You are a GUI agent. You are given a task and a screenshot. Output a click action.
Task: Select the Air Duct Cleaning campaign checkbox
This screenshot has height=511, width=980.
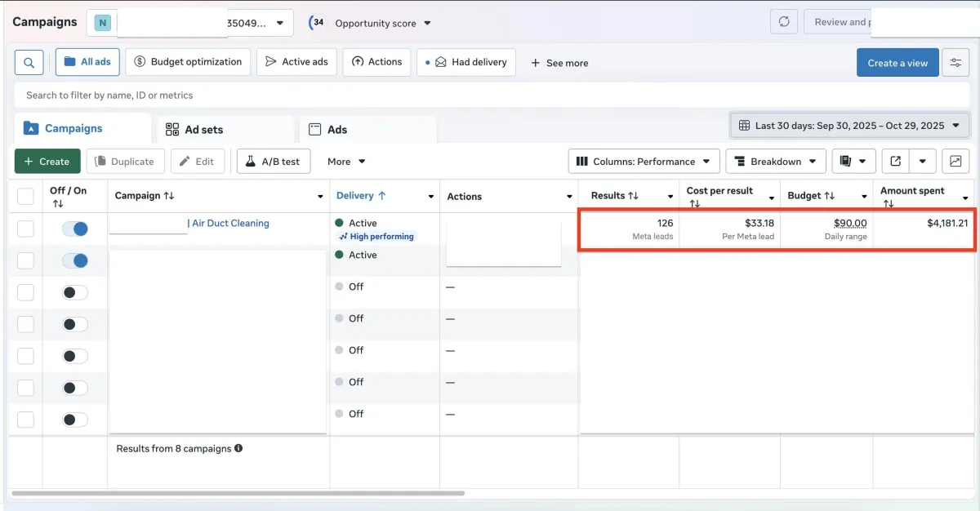point(26,229)
